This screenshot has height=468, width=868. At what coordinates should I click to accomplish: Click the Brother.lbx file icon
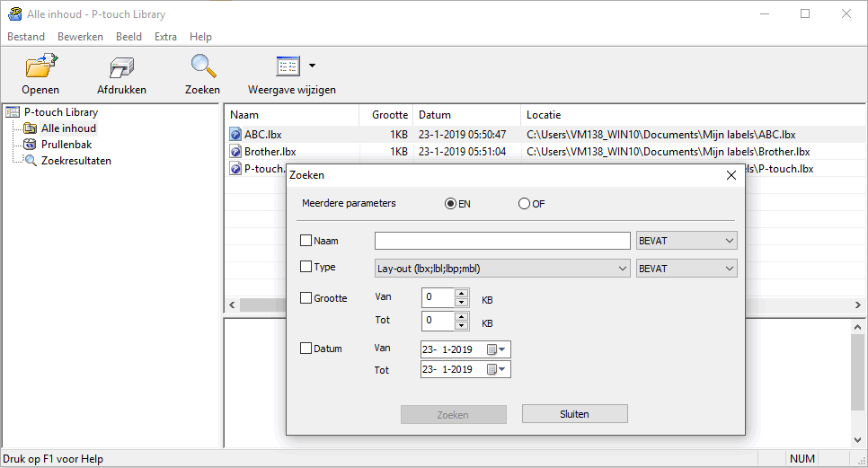(235, 152)
